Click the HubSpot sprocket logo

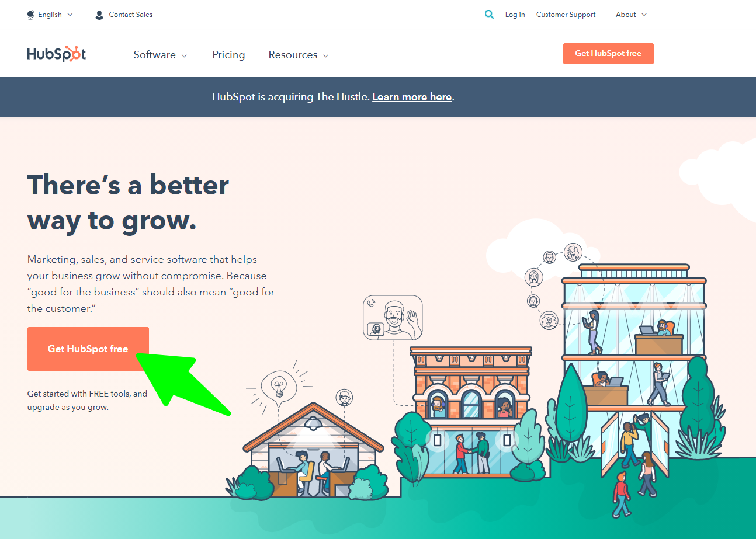coord(56,54)
